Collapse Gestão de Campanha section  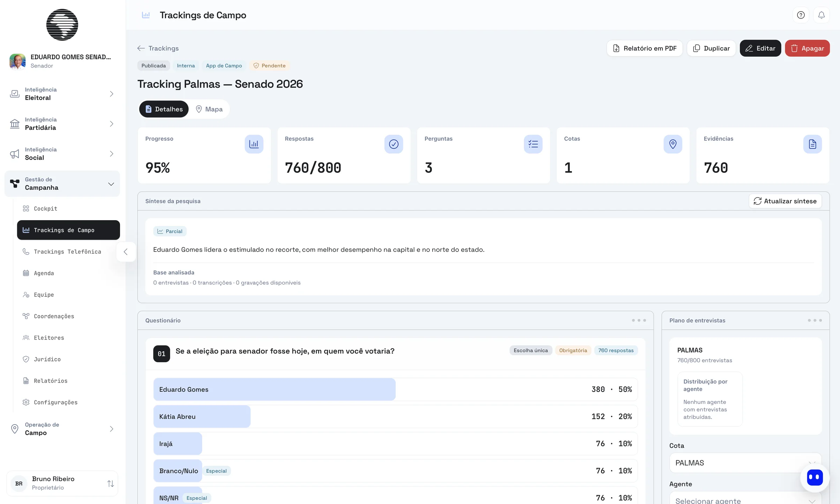coord(62,184)
